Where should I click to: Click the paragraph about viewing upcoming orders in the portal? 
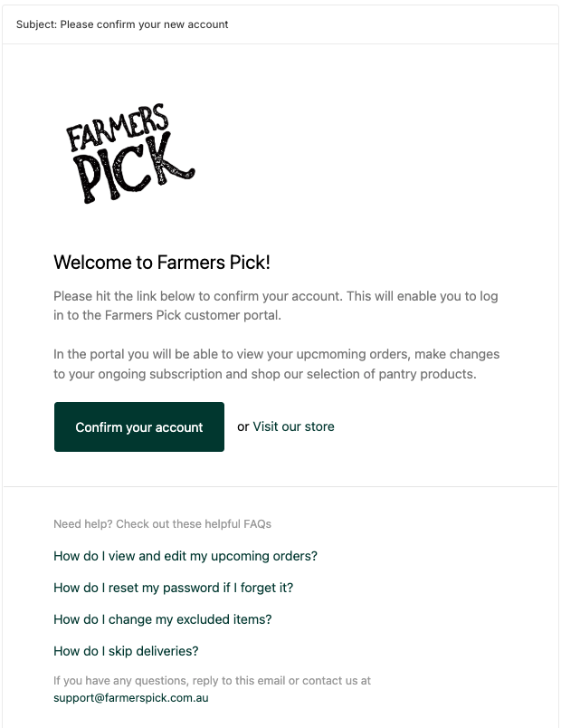[277, 364]
